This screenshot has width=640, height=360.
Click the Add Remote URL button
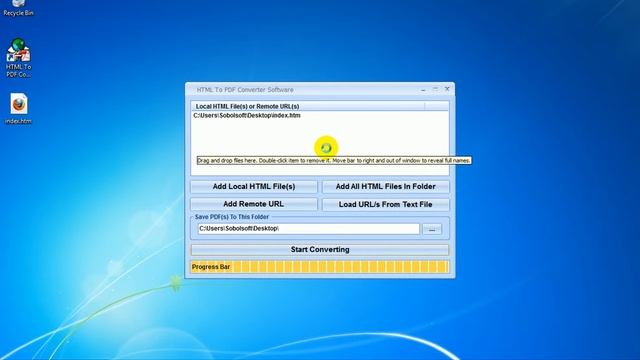point(253,204)
